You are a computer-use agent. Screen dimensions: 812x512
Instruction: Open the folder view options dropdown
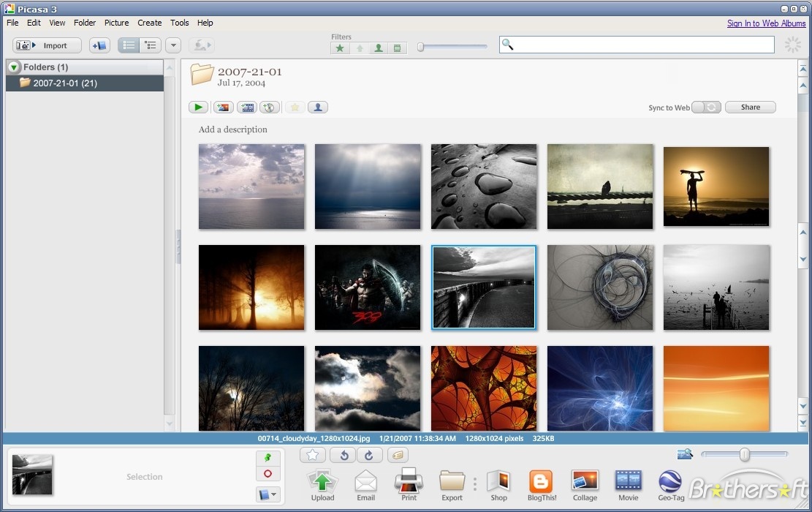coord(173,45)
